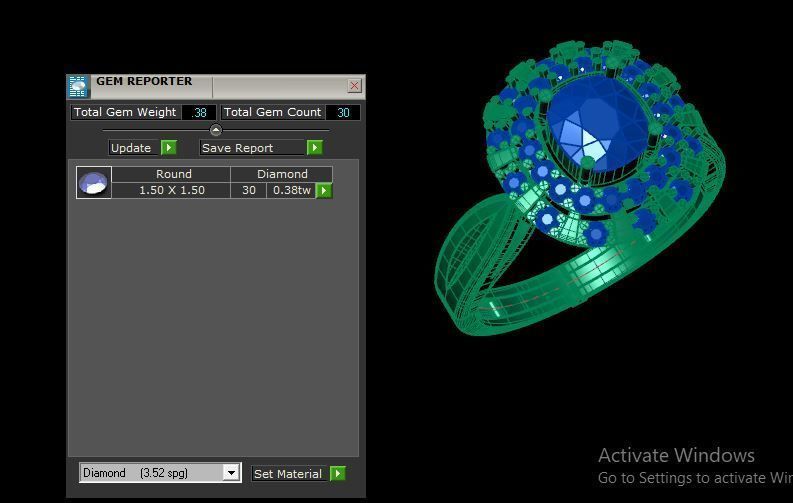This screenshot has width=793, height=503.
Task: Click the Gem Reporter panel icon
Action: pos(78,86)
